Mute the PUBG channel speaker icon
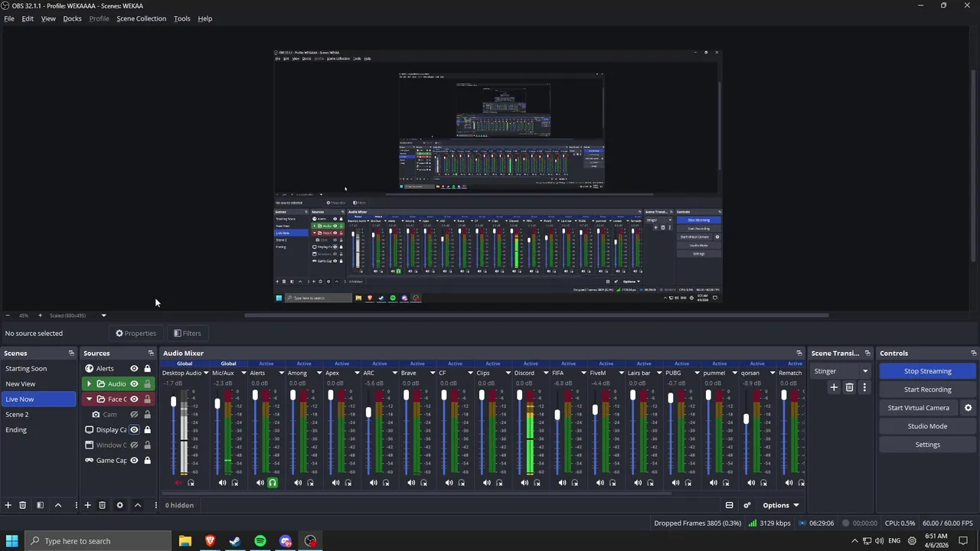980x551 pixels. coord(675,483)
